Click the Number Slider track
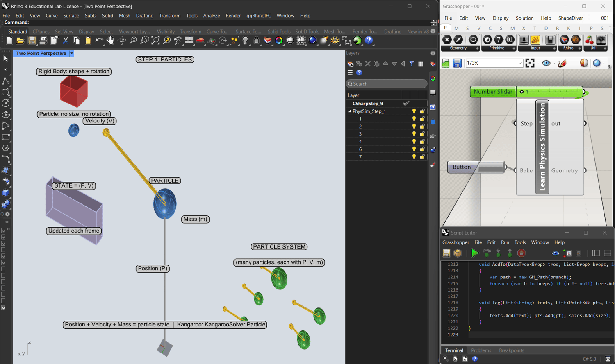The height and width of the screenshot is (364, 615). pos(553,92)
